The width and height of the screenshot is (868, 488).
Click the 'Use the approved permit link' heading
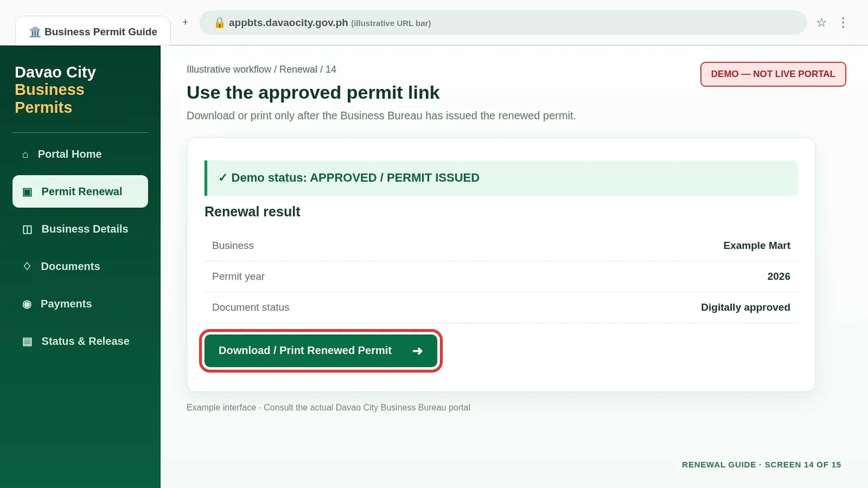pyautogui.click(x=313, y=93)
